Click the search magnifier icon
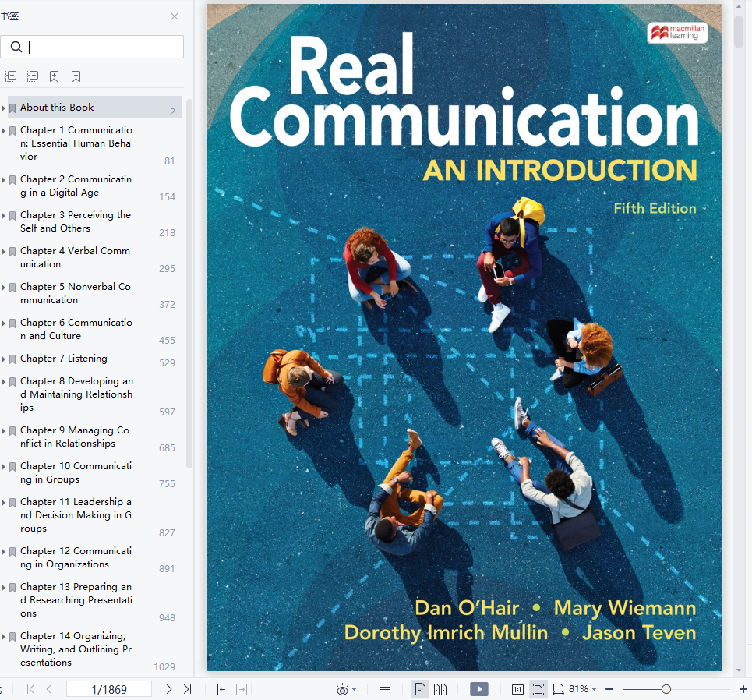Screen dimensions: 752x700 click(x=16, y=47)
